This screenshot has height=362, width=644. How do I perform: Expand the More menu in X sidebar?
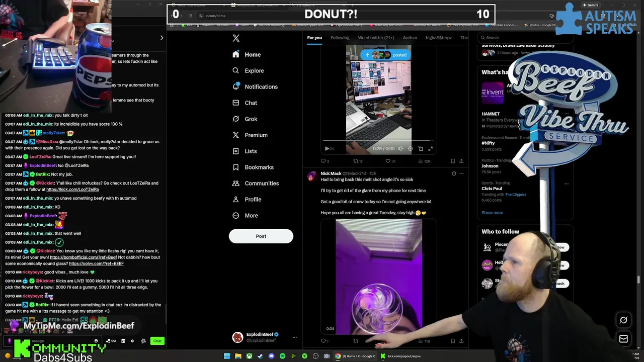[245, 215]
